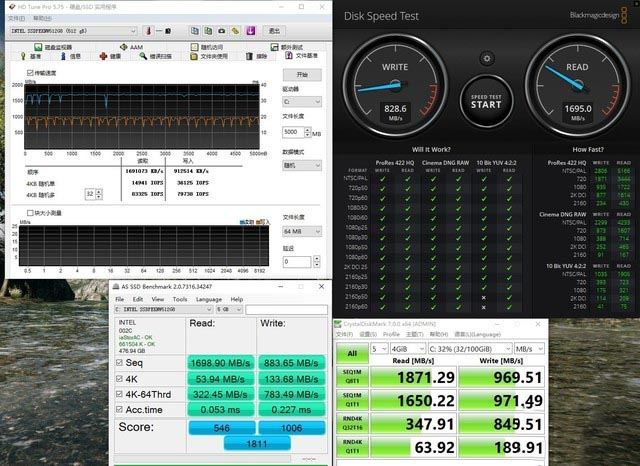Click the 4KB queue depth 32 spinner
640x466 pixels.
pyautogui.click(x=99, y=194)
